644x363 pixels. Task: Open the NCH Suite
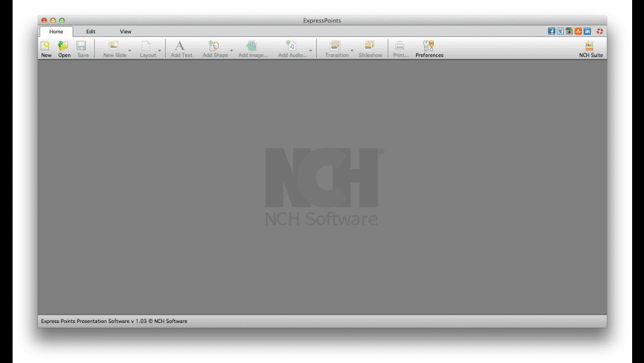coord(591,49)
